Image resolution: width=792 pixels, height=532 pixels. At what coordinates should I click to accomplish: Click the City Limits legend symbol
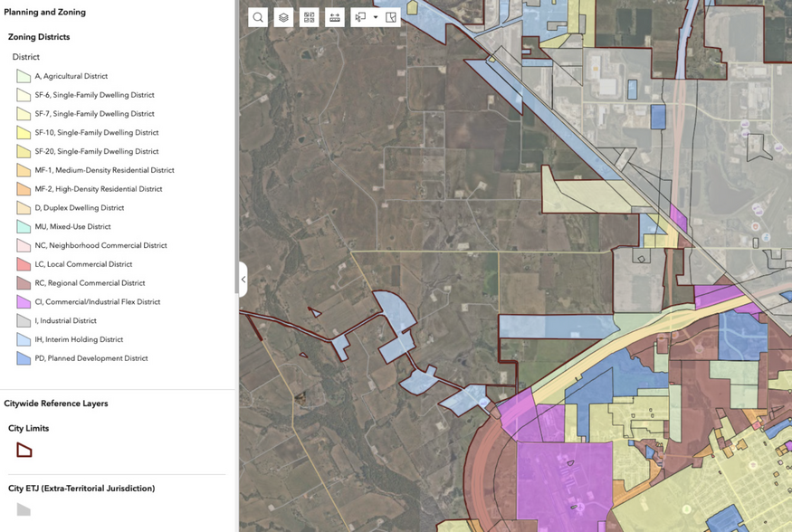click(x=24, y=450)
